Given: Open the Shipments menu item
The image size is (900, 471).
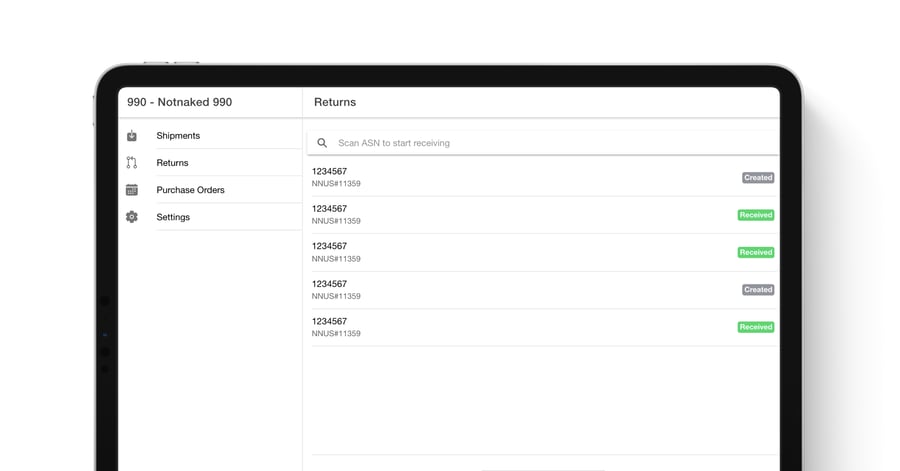Looking at the screenshot, I should click(x=178, y=136).
